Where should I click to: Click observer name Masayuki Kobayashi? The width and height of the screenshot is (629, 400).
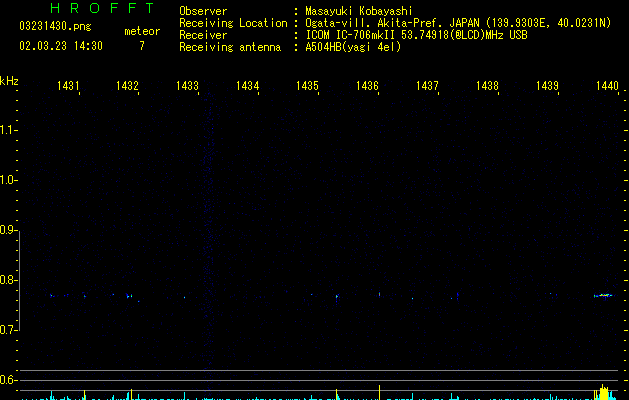(359, 11)
